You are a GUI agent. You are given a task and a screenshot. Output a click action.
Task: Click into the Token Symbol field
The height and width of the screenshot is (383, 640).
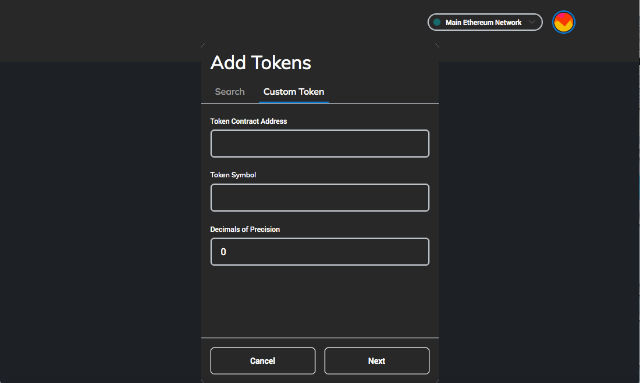(x=320, y=198)
